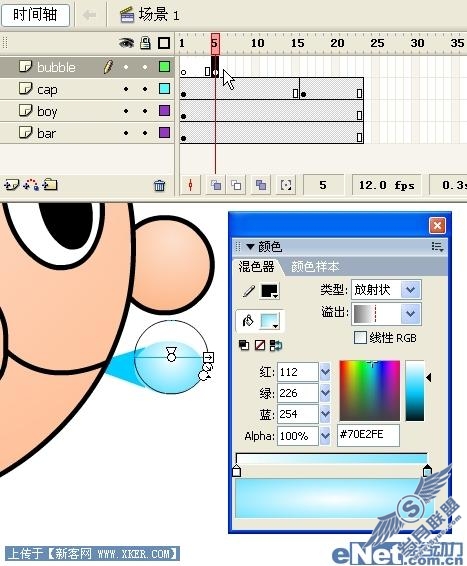Click edit multiple frames button

click(x=261, y=186)
